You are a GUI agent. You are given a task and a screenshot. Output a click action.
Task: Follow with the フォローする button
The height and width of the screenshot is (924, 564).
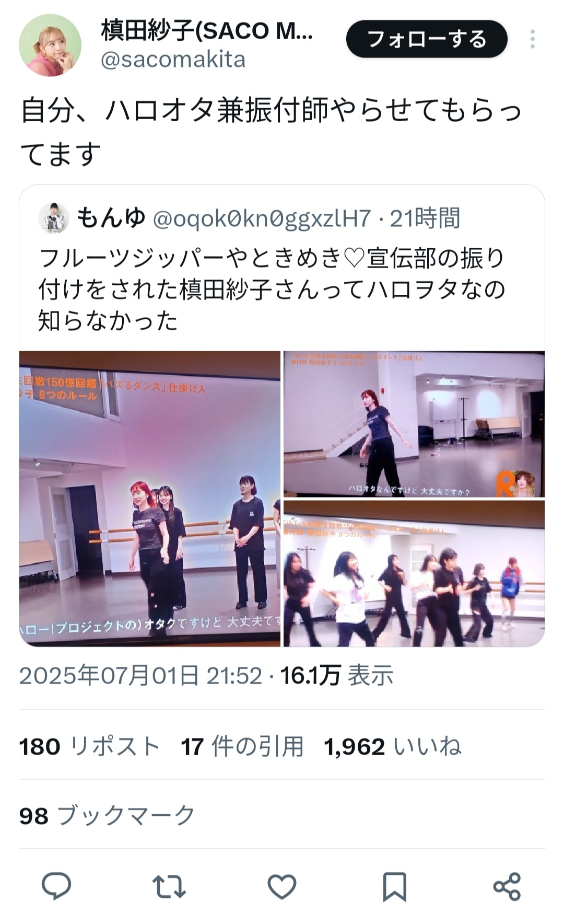point(427,39)
